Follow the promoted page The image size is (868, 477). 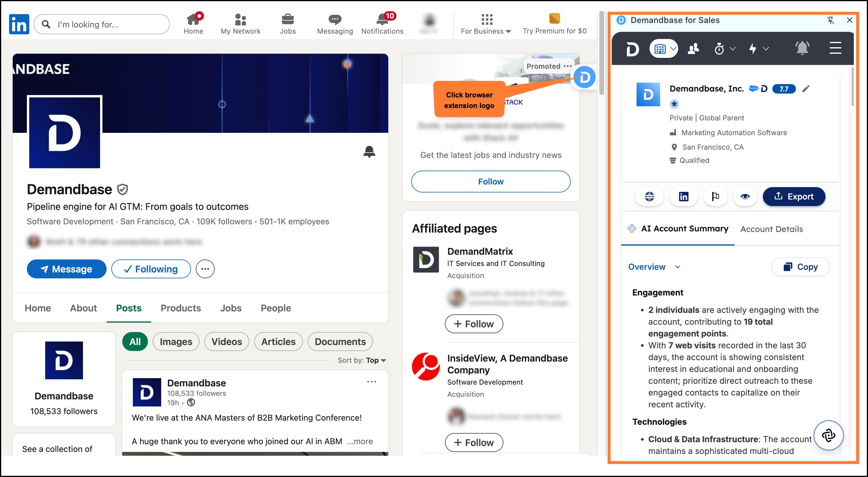[491, 182]
